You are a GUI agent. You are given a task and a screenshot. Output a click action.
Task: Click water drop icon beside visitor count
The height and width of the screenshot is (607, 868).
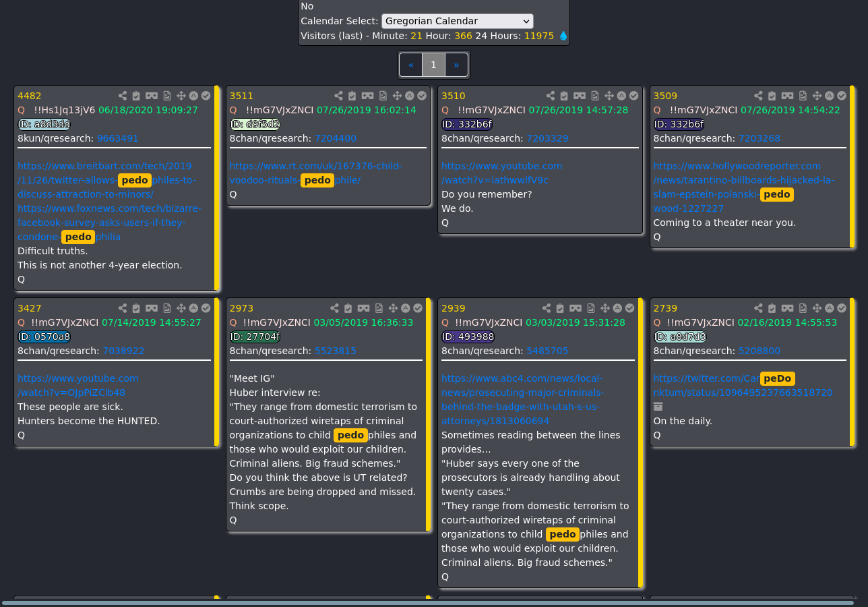click(x=563, y=36)
